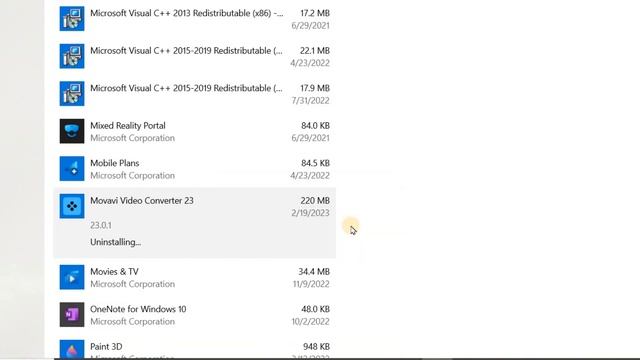Image resolution: width=640 pixels, height=360 pixels.
Task: Select Microsoft Visual C++ 2013 Redistributable (x86) name
Action: tap(187, 13)
